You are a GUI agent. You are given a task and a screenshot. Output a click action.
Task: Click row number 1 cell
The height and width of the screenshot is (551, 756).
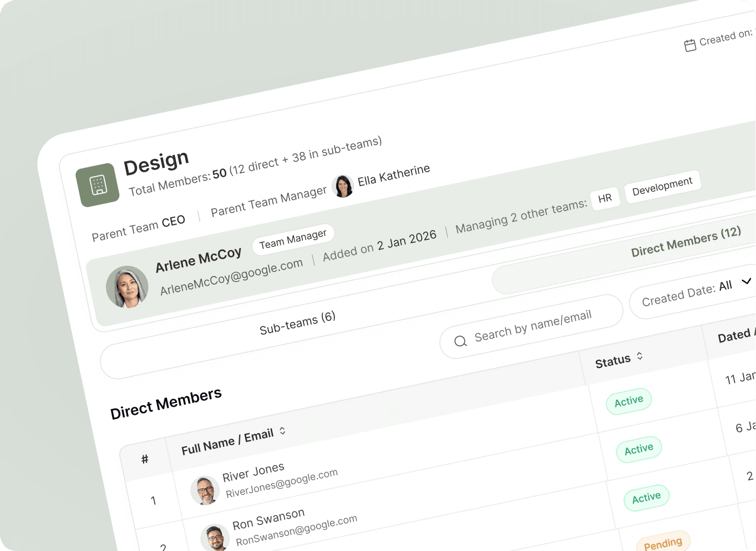[x=153, y=501]
